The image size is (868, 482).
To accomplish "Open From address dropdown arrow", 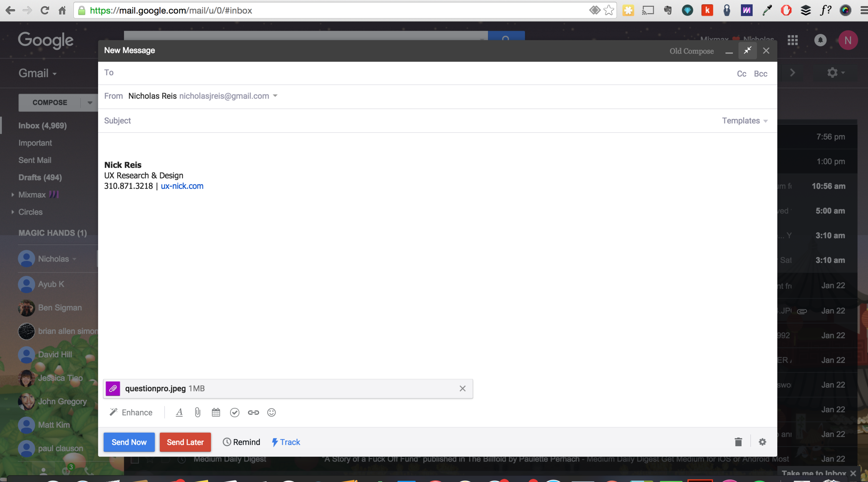I will click(275, 96).
